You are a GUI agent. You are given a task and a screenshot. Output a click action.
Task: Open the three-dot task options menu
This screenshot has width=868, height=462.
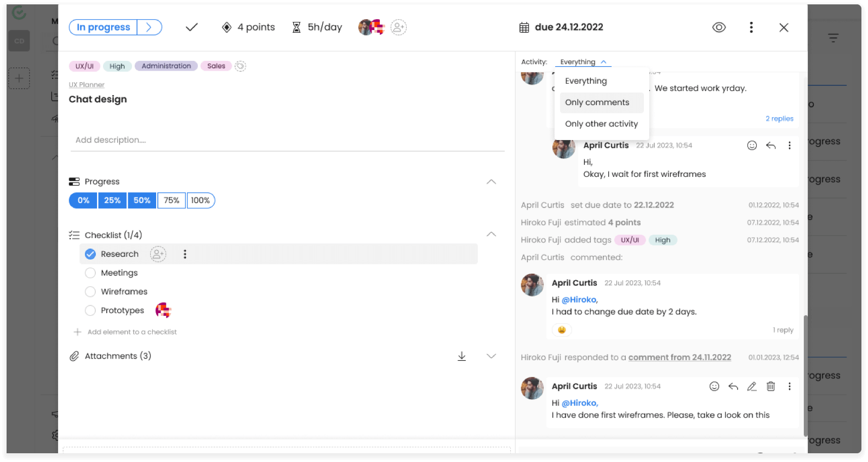pyautogui.click(x=751, y=27)
